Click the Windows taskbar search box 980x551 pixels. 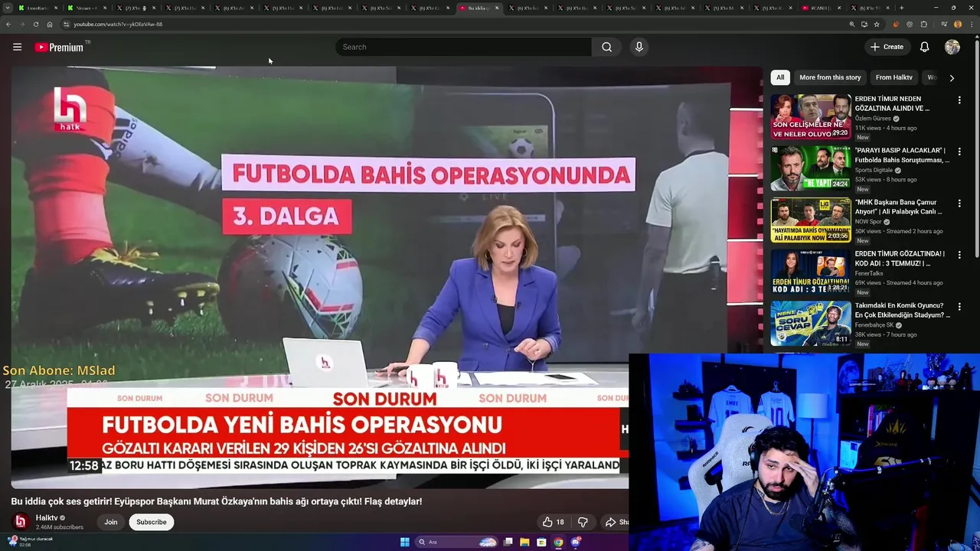click(456, 542)
